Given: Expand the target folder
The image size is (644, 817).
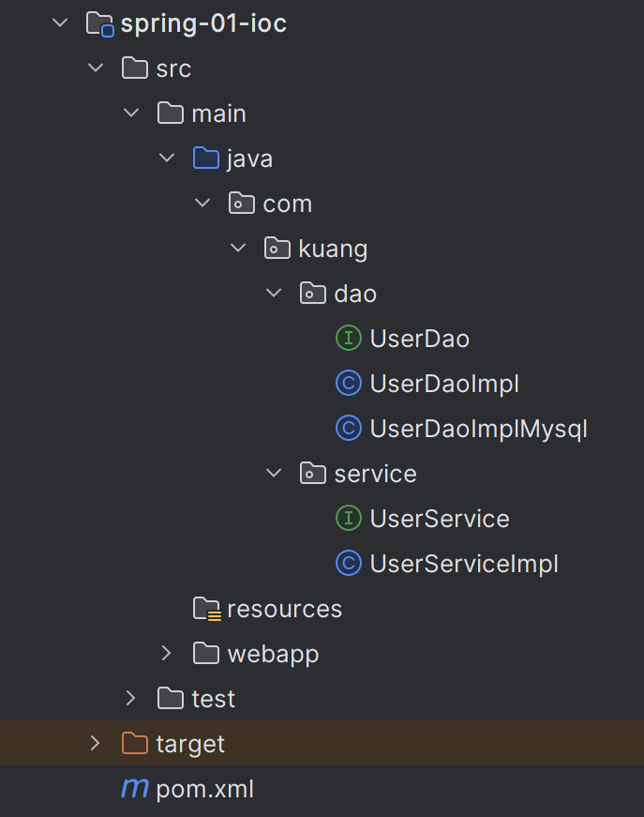Looking at the screenshot, I should click(95, 744).
